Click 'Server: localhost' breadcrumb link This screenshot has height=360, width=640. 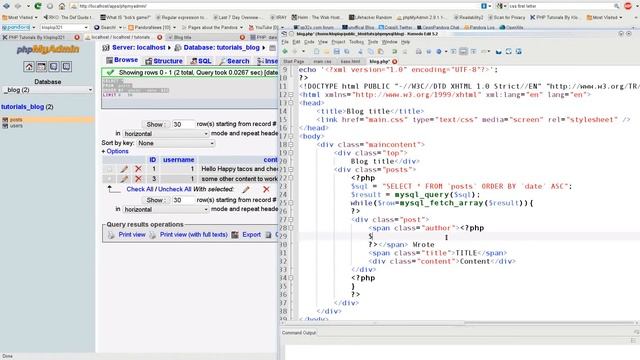click(x=139, y=47)
